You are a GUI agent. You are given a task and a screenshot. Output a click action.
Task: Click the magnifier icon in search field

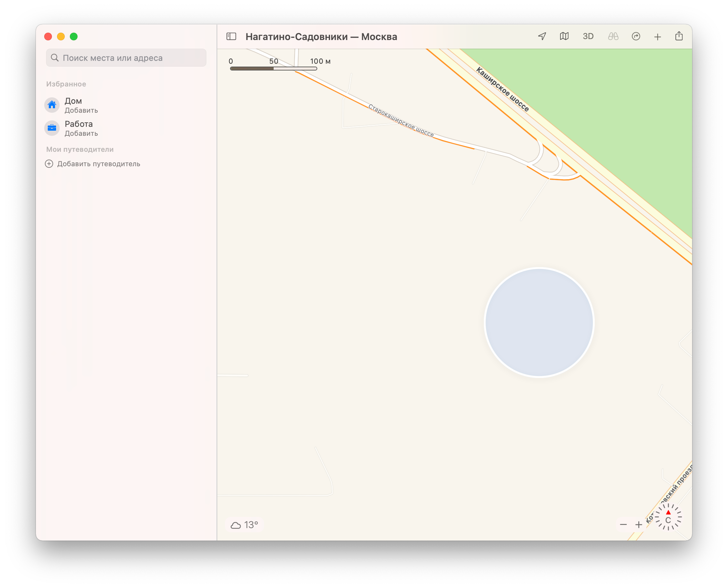54,58
